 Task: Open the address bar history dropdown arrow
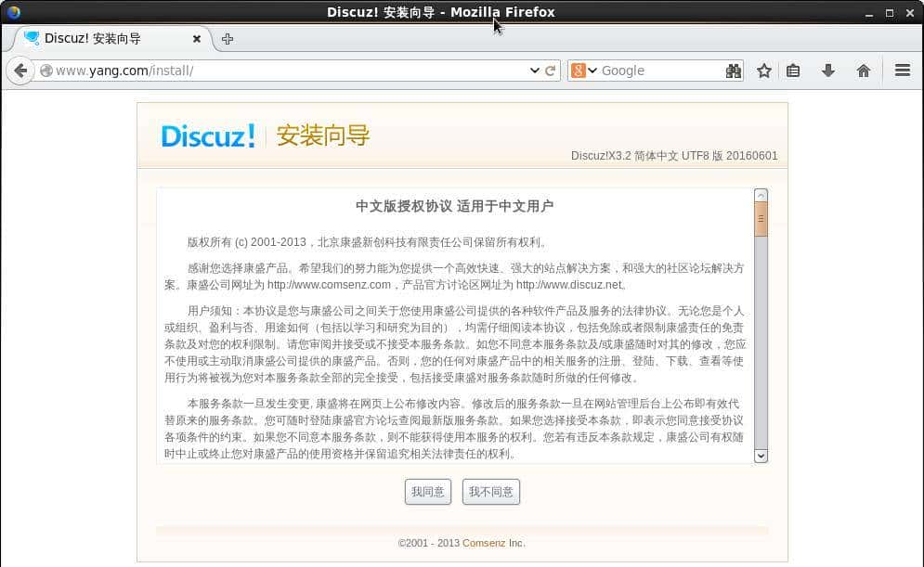pos(534,70)
